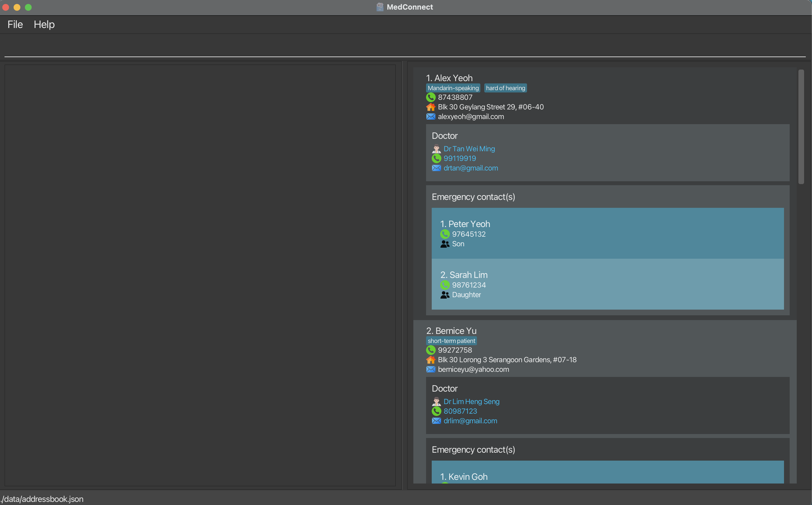812x505 pixels.
Task: Click the 99119919 doctor phone link
Action: pyautogui.click(x=460, y=158)
